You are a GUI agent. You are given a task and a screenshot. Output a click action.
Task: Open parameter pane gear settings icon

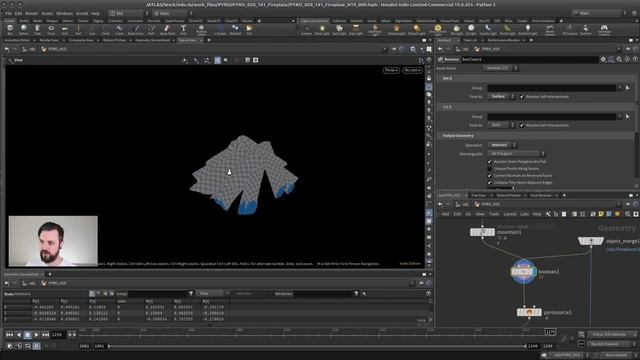603,59
